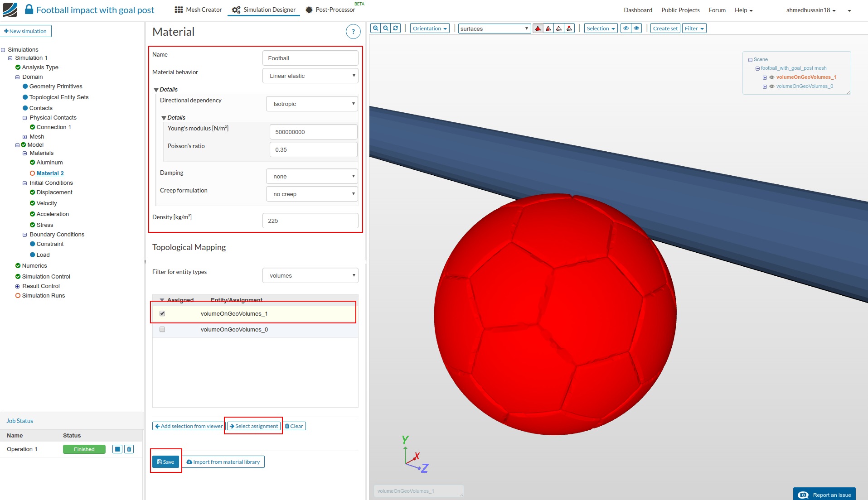868x500 pixels.
Task: Collapse the Simulation 1 tree node
Action: [x=10, y=58]
